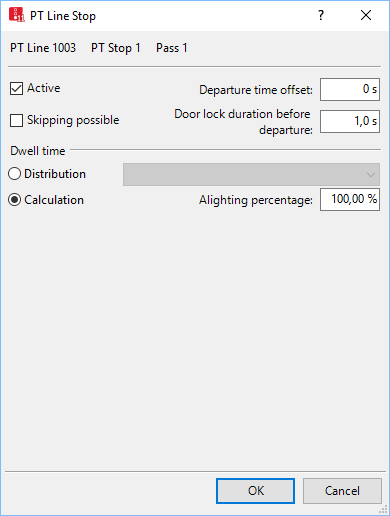
Task: Uncheck the Active checkbox
Action: click(16, 89)
